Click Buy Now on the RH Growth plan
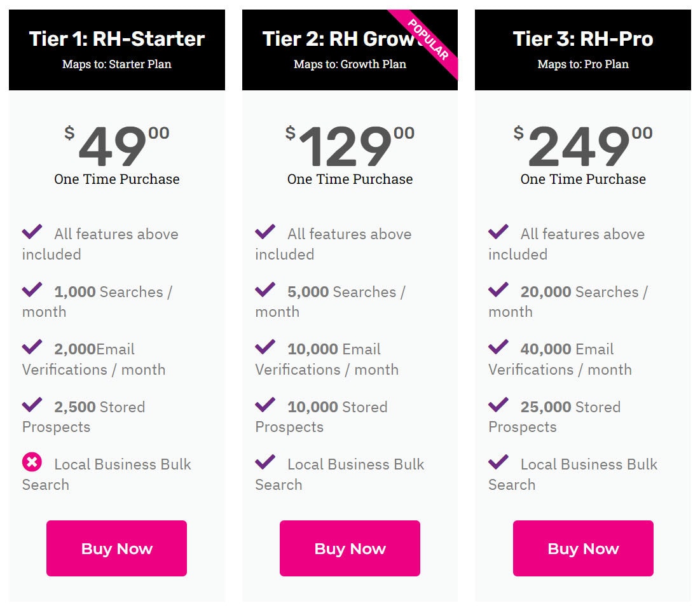The height and width of the screenshot is (612, 700). [x=349, y=548]
